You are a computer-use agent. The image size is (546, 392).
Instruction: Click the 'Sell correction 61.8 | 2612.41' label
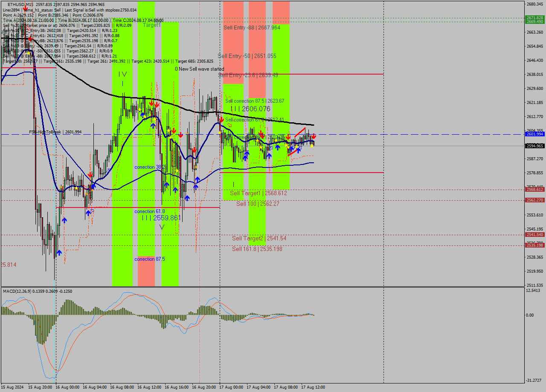(x=255, y=120)
